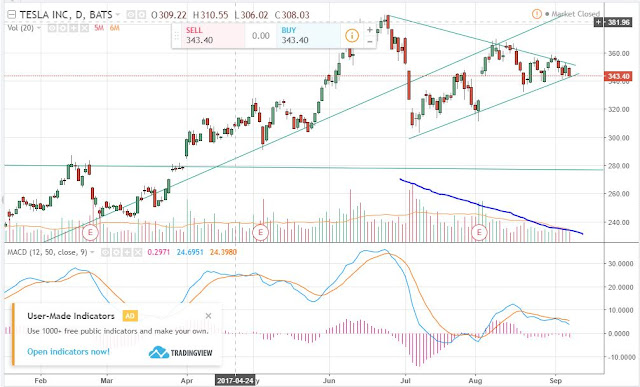
Task: Toggle visibility eye next to TESLA title
Action: (x=131, y=15)
